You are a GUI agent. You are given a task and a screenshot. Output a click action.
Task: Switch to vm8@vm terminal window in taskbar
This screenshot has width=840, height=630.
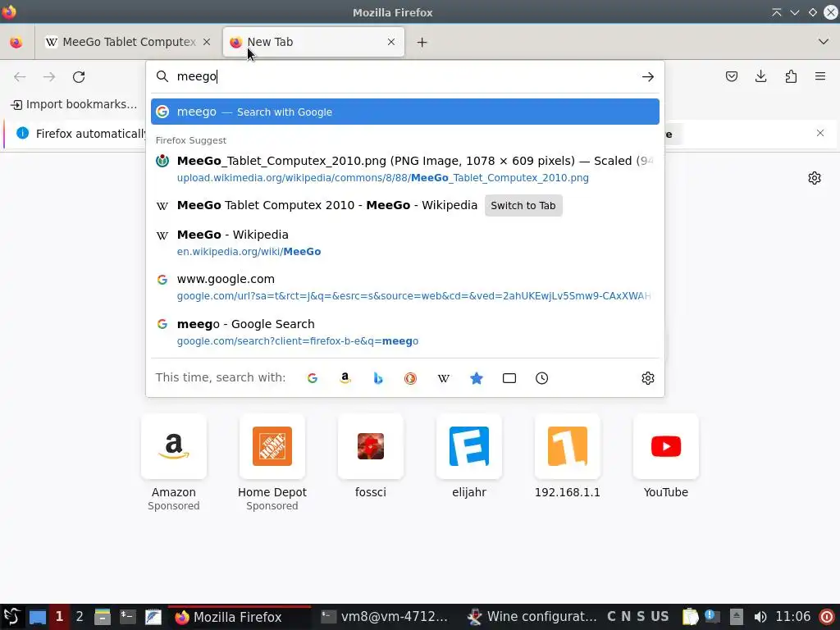(x=384, y=617)
